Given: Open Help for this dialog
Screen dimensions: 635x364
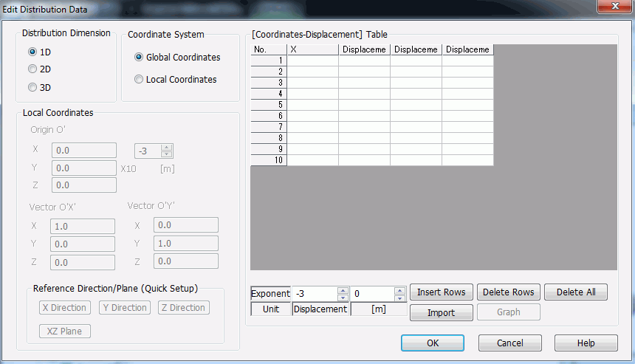Looking at the screenshot, I should click(586, 343).
